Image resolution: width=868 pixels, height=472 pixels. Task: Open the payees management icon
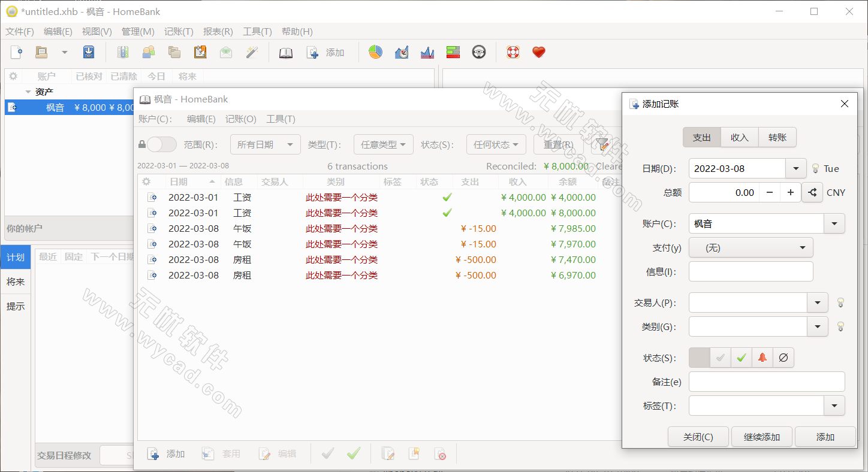coord(149,52)
